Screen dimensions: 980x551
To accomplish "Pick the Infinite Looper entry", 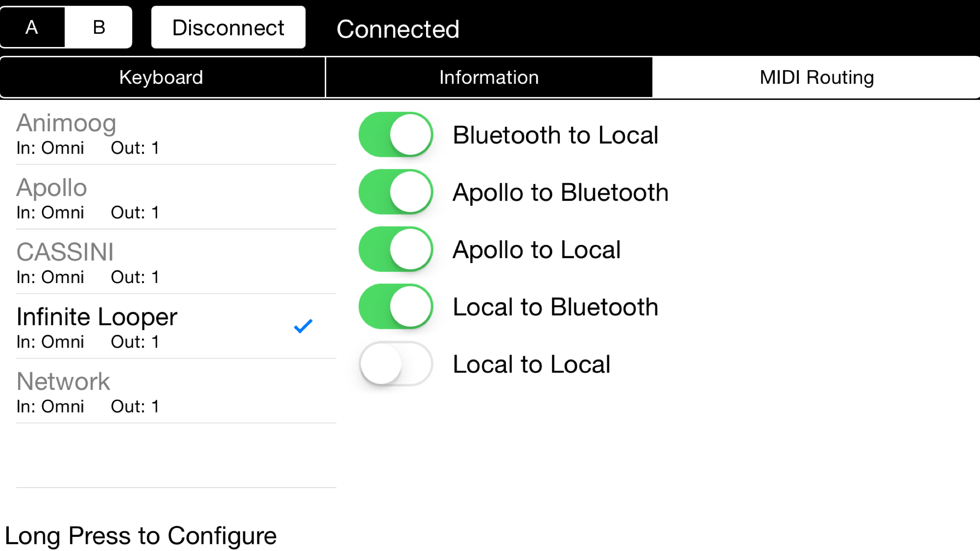I will [x=176, y=326].
